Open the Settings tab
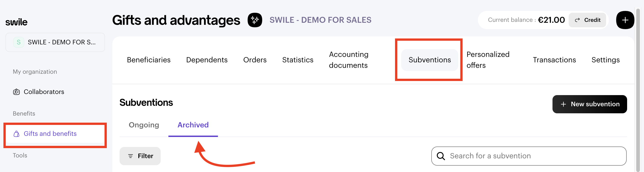This screenshot has width=644, height=172. coord(605,60)
